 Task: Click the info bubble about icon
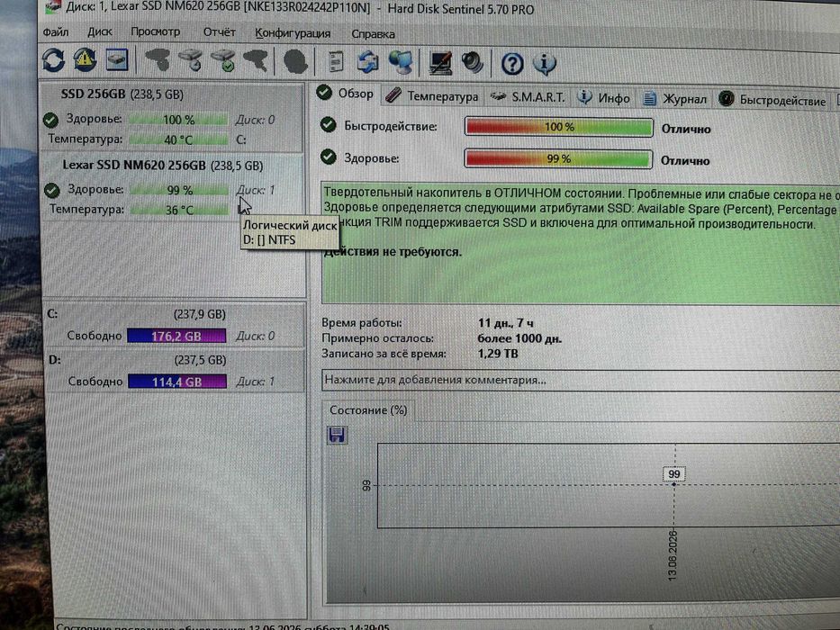[x=545, y=64]
